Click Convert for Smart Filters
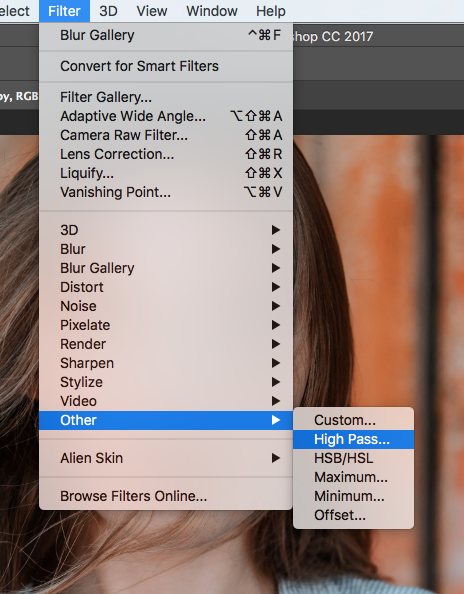 tap(166, 66)
